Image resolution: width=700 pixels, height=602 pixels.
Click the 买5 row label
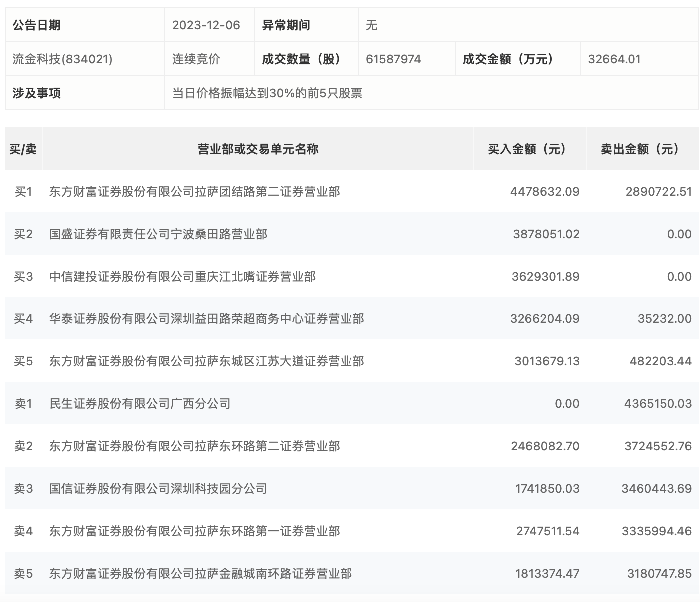pyautogui.click(x=23, y=361)
